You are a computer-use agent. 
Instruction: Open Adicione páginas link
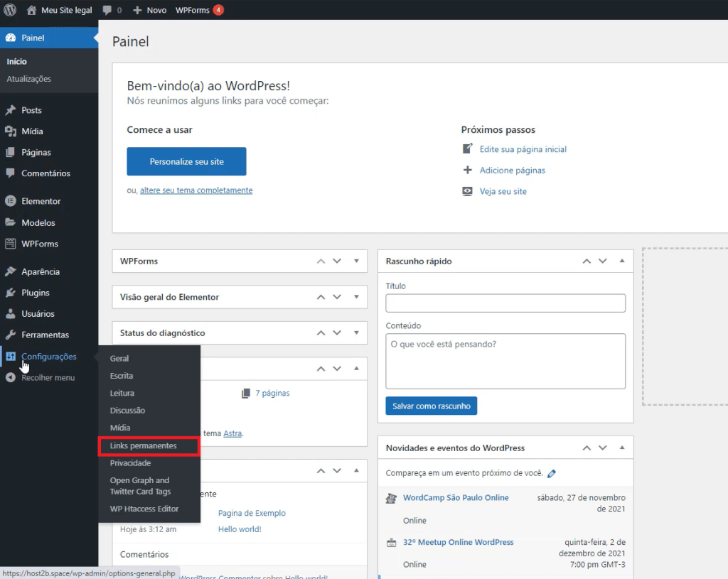tap(513, 171)
